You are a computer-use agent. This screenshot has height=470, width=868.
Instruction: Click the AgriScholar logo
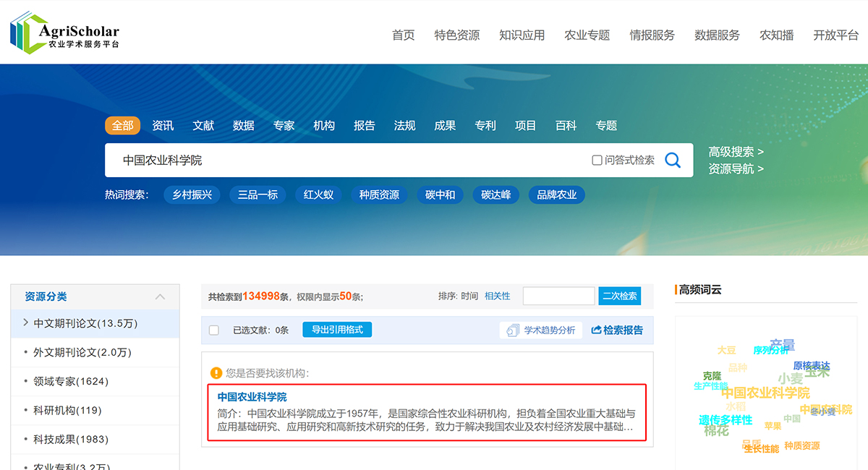coord(64,33)
